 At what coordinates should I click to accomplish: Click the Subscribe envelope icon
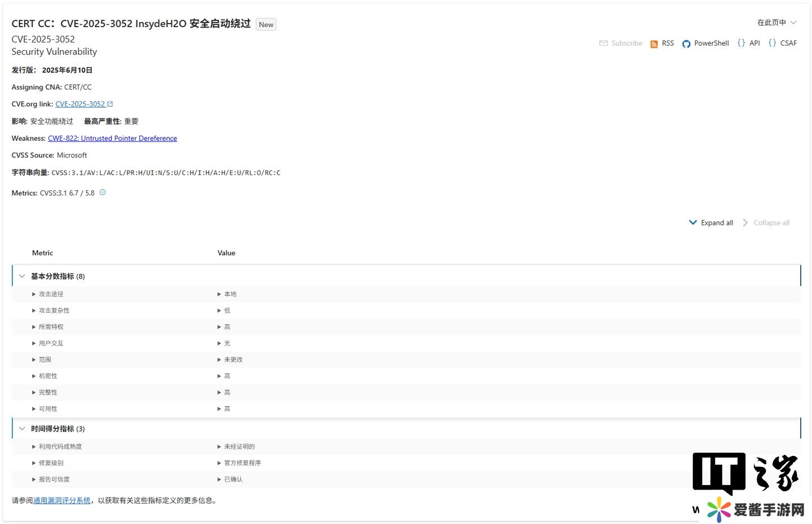tap(603, 43)
